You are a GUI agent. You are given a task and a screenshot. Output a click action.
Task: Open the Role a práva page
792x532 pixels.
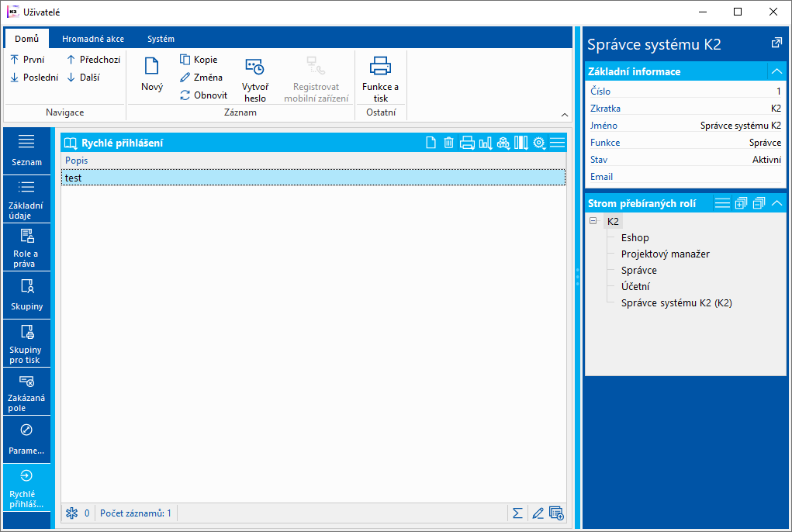[x=27, y=247]
